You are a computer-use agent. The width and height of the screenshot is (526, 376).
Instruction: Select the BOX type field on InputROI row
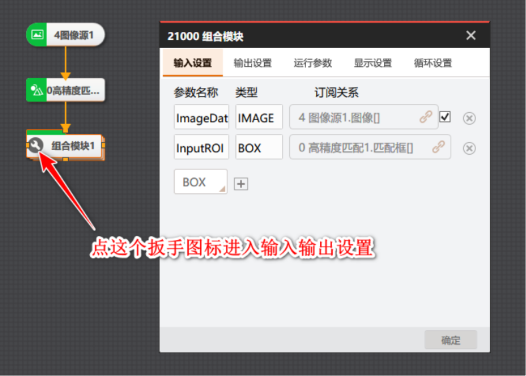tap(259, 147)
